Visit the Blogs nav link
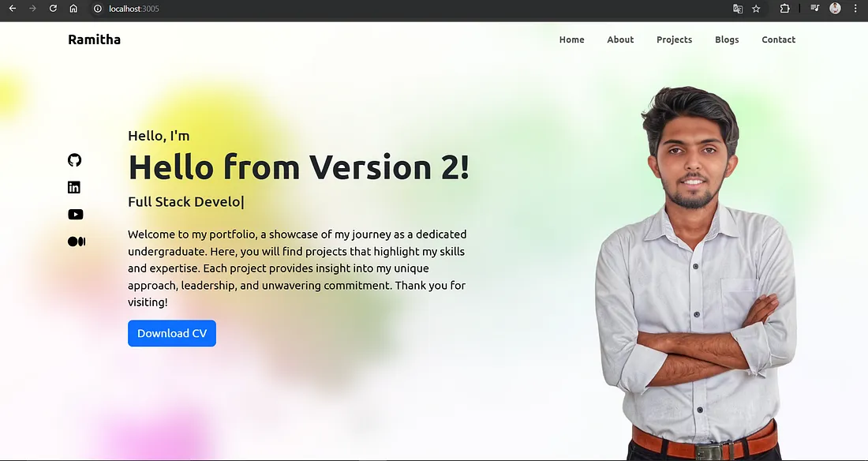 point(727,40)
